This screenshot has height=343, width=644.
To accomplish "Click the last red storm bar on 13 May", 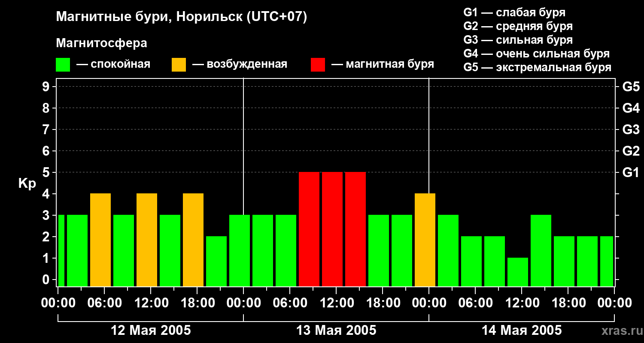I will click(355, 229).
